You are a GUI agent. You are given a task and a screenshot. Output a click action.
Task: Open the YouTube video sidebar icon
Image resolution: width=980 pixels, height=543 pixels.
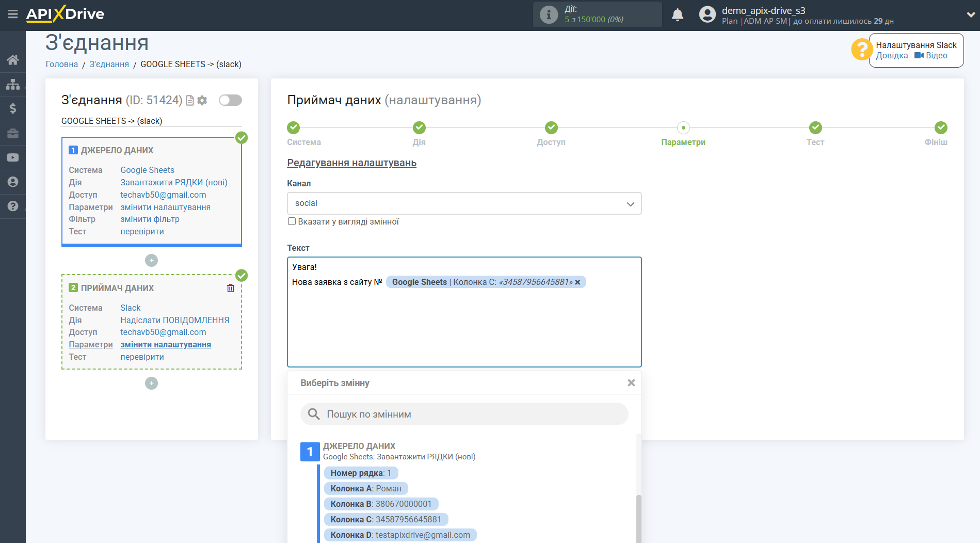[x=13, y=157]
